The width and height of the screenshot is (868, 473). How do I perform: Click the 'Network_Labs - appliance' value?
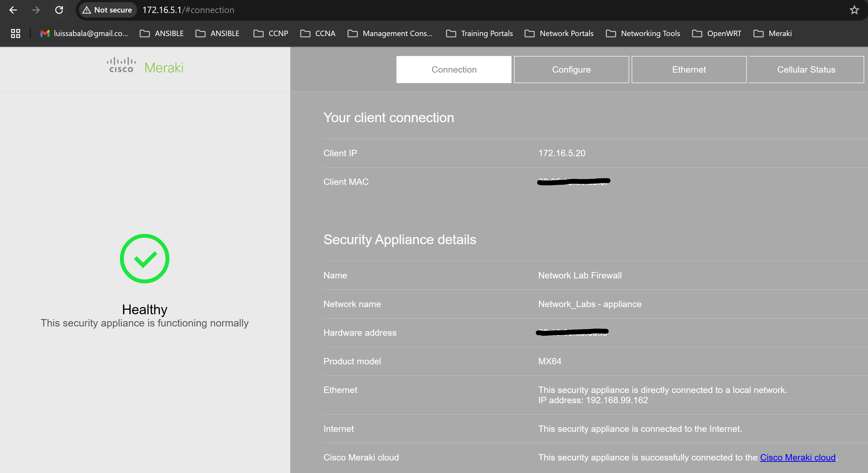[x=590, y=304]
